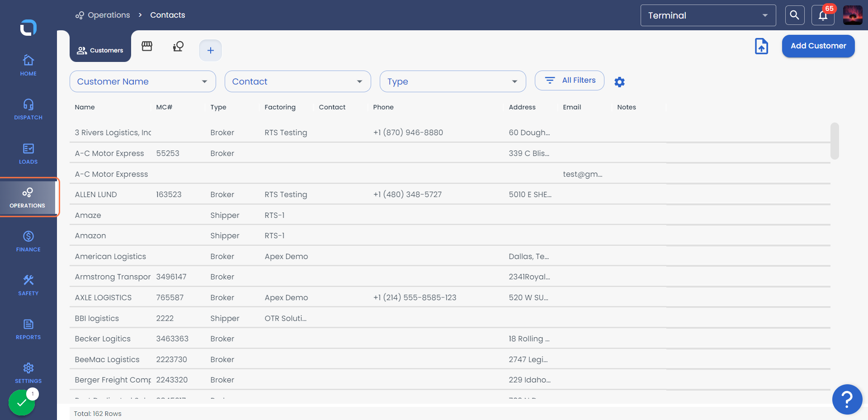Viewport: 868px width, 420px height.
Task: Open Finance dollar icon in sidebar
Action: (x=28, y=236)
